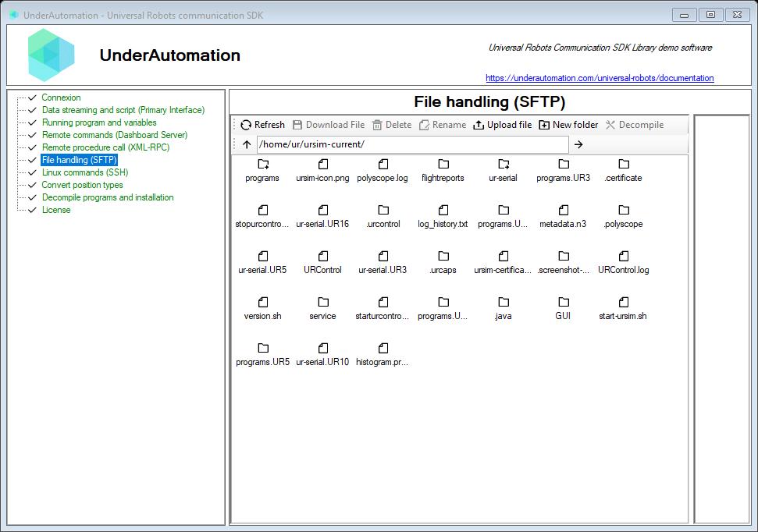This screenshot has width=758, height=532.
Task: Select the service folder
Action: coord(322,308)
